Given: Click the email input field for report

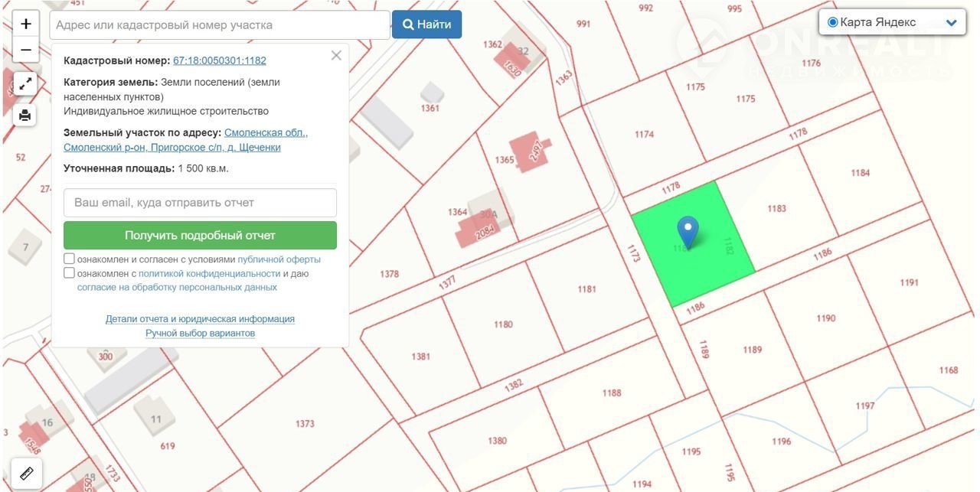Looking at the screenshot, I should coord(200,203).
